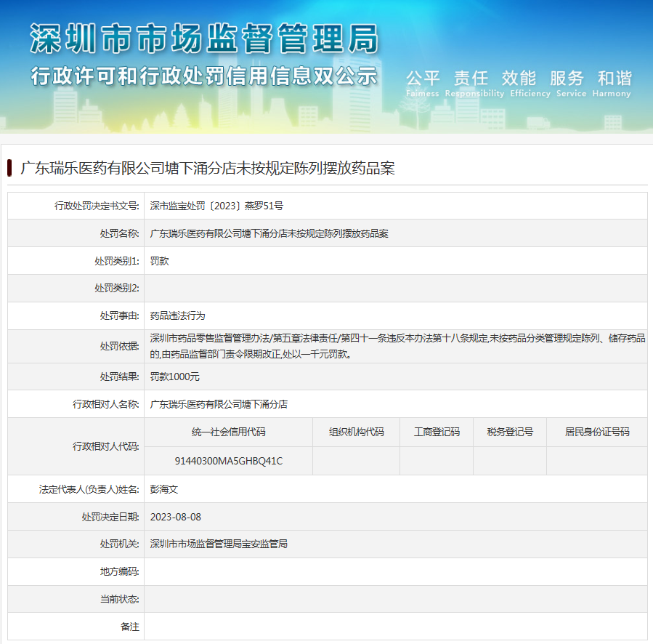The width and height of the screenshot is (653, 644).
Task: Click the 组织机构代码 column header
Action: click(x=357, y=432)
